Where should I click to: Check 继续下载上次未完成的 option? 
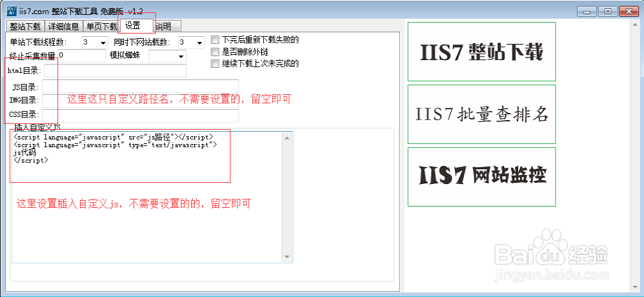pyautogui.click(x=216, y=64)
